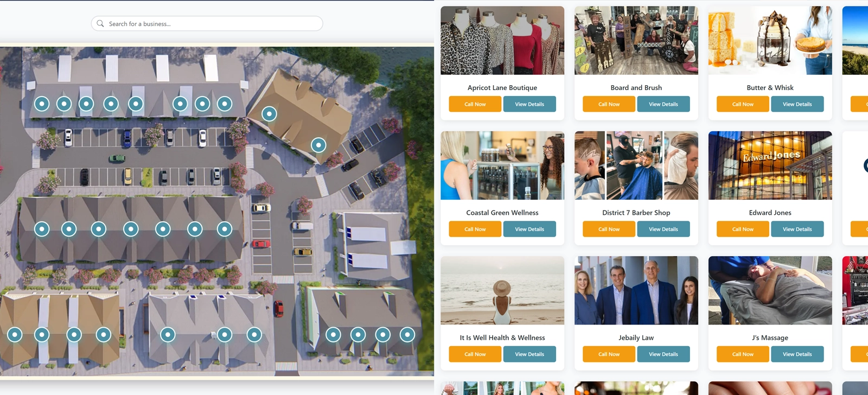Call J's Massage now
This screenshot has width=868, height=395.
click(743, 354)
